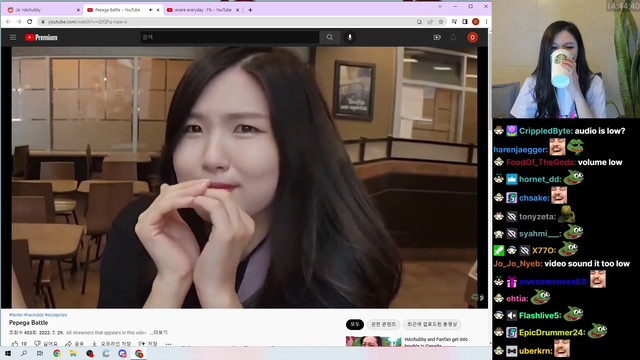This screenshot has width=640, height=360.
Task: Click the FoodOf_TheGods username in chat
Action: (541, 162)
